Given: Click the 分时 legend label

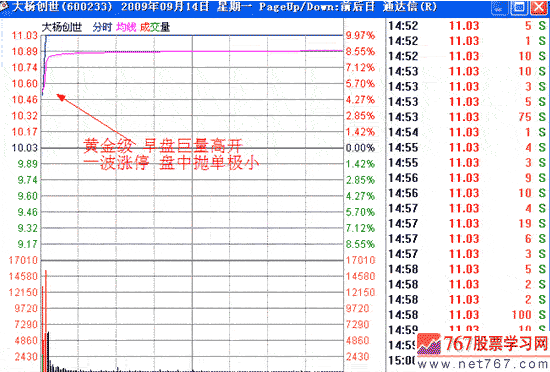Looking at the screenshot, I should [x=102, y=27].
